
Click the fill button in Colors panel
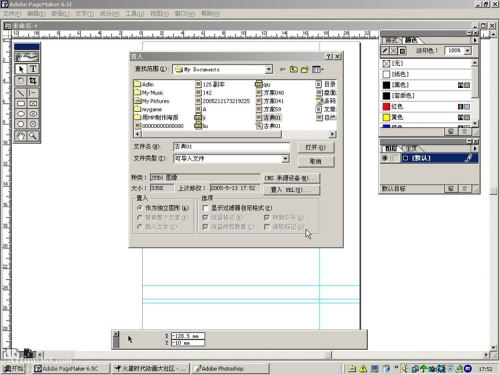click(394, 51)
